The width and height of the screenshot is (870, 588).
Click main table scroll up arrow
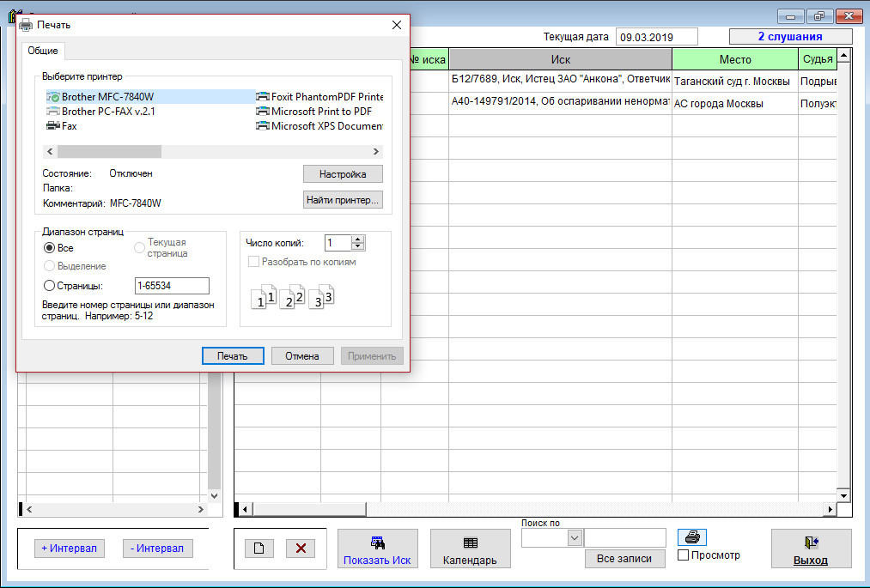click(x=844, y=54)
